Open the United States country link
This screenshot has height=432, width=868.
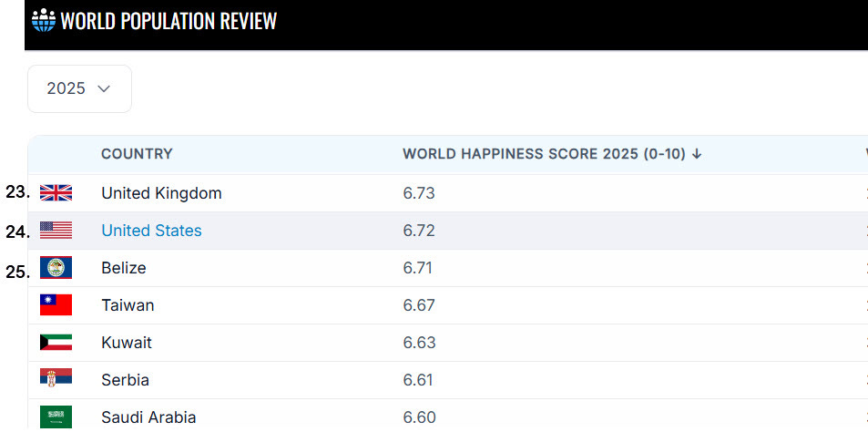[x=152, y=231]
